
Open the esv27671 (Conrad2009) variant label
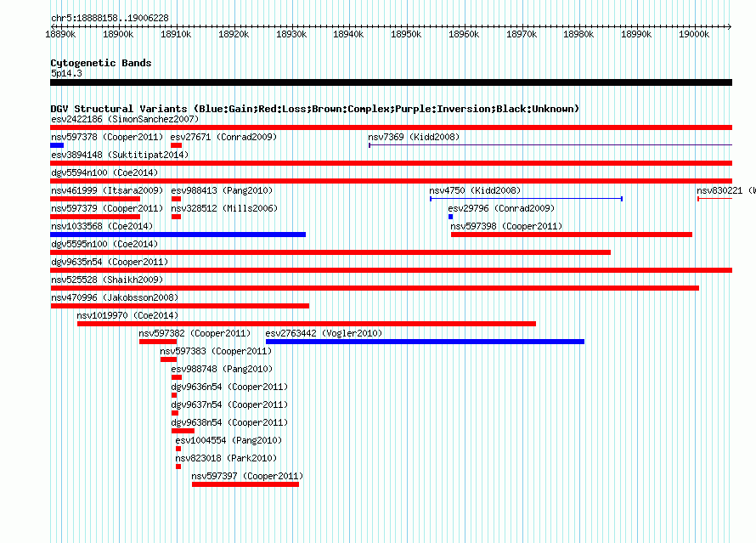[x=223, y=137]
